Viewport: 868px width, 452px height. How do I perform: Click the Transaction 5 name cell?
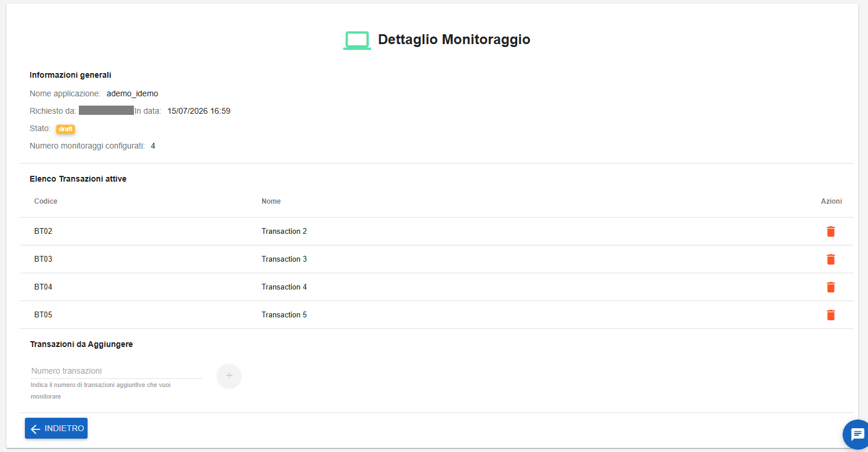pyautogui.click(x=284, y=315)
